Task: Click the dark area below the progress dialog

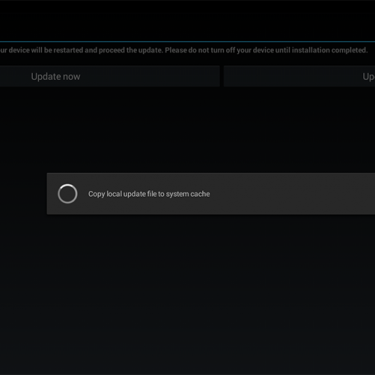Action: coord(187,293)
